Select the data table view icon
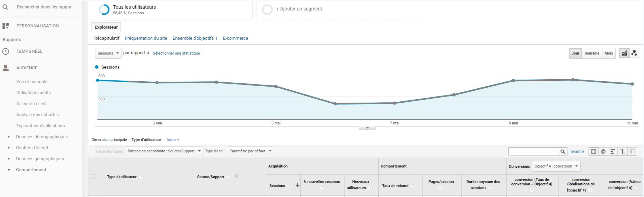 [x=593, y=151]
